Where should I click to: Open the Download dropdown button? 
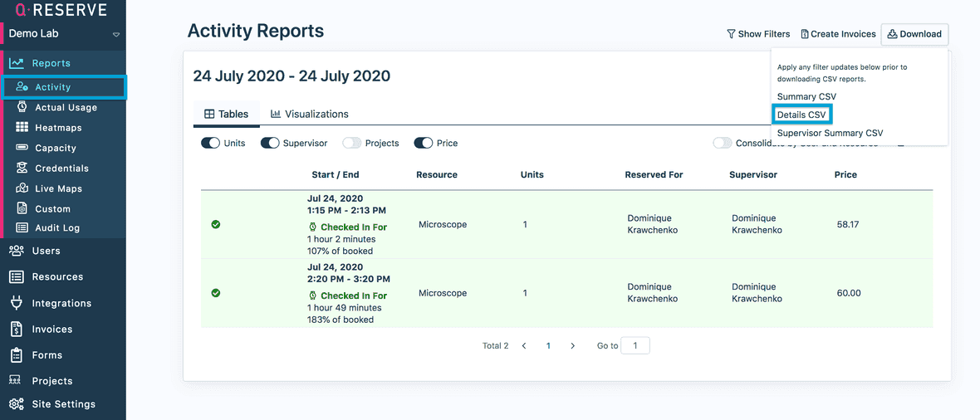914,34
